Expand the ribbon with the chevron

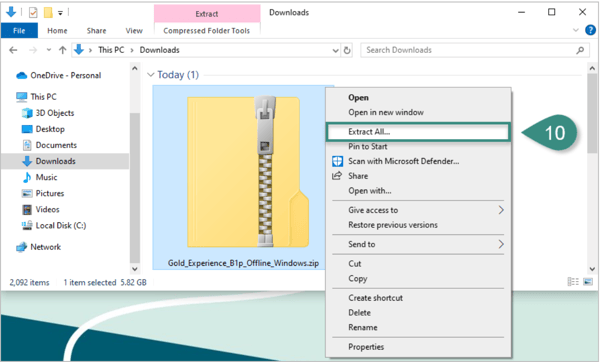pos(576,30)
